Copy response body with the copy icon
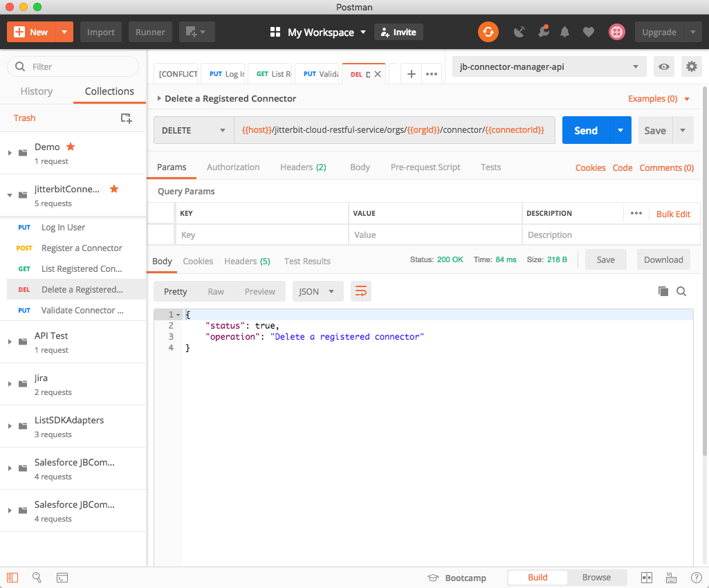This screenshot has width=709, height=588. tap(663, 291)
